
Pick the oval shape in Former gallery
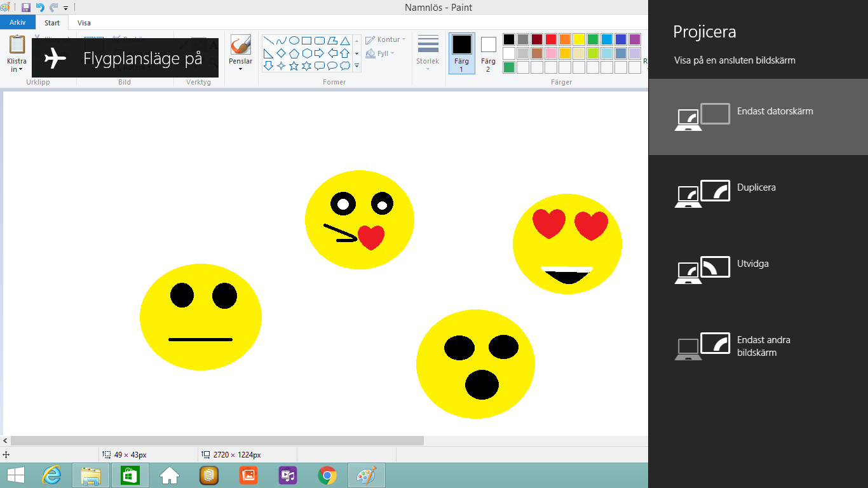click(x=294, y=41)
